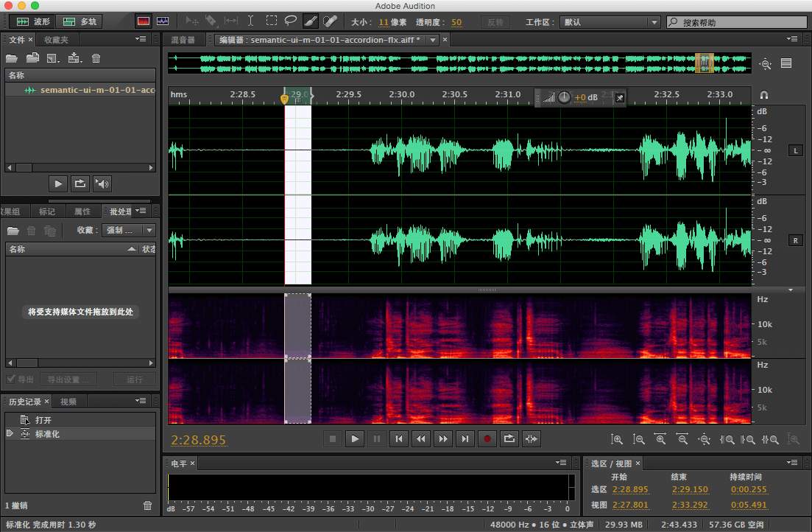Switch to 收藏夹 tab
Viewport: 812px width, 532px height.
pyautogui.click(x=56, y=39)
